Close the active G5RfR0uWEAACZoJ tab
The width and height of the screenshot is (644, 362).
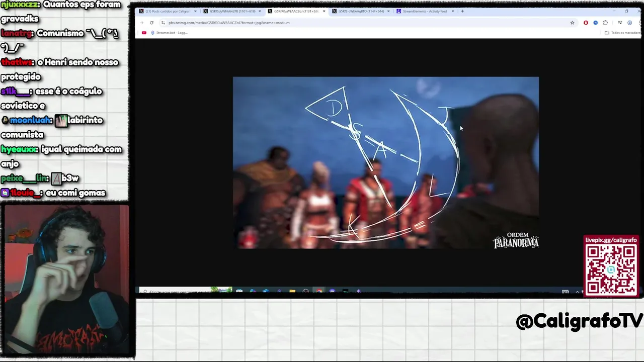coord(324,11)
